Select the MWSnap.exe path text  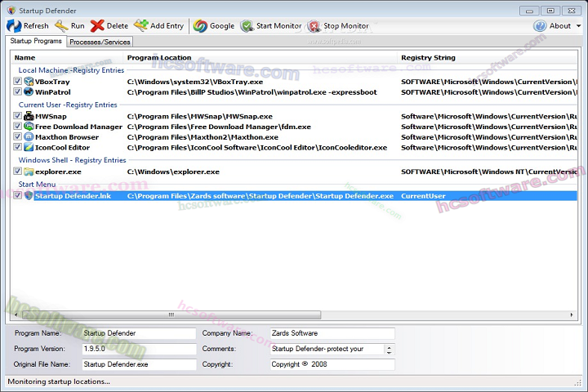[200, 117]
